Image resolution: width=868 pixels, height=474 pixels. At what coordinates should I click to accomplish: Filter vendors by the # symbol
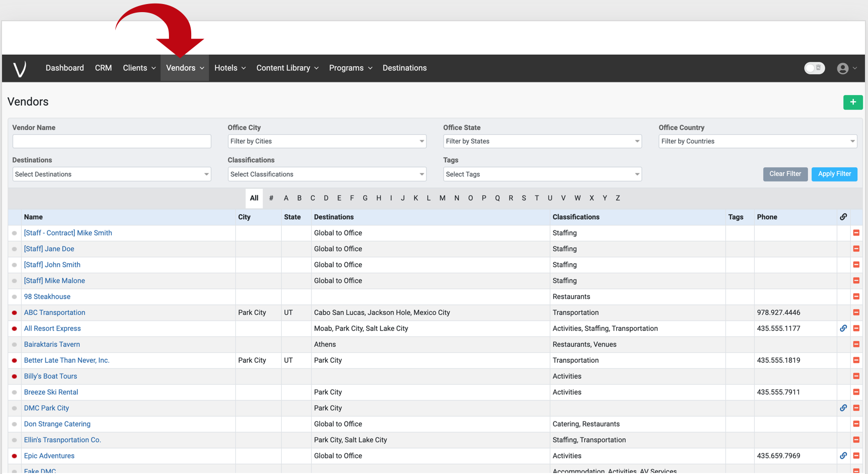[x=271, y=198]
